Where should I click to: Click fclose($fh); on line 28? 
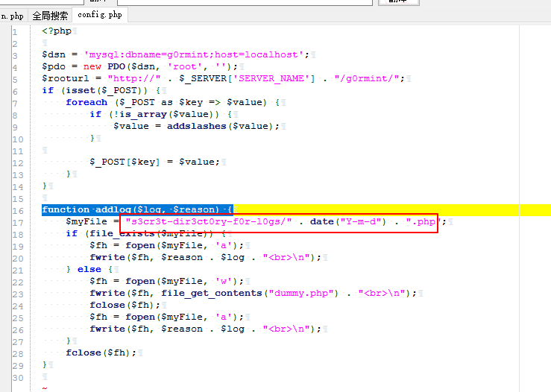101,353
